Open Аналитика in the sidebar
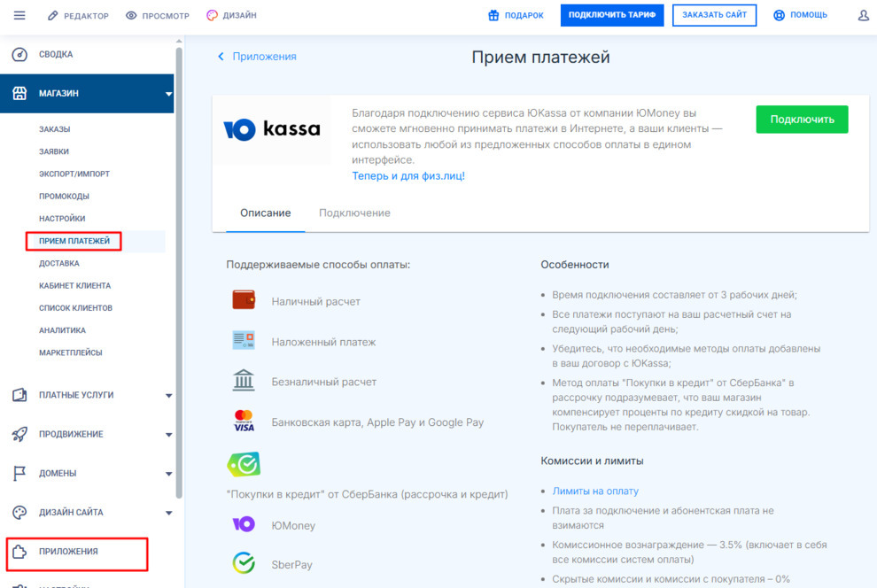Image resolution: width=877 pixels, height=588 pixels. pyautogui.click(x=62, y=330)
